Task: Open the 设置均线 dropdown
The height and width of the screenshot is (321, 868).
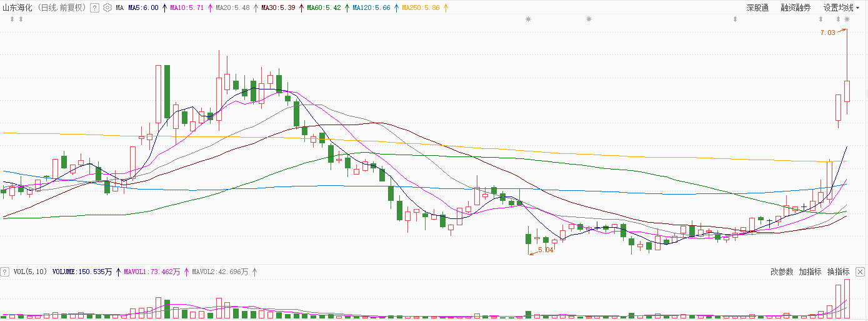Action: 841,8
